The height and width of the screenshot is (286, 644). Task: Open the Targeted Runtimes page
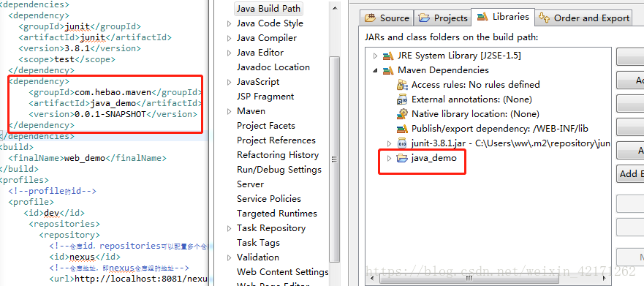click(277, 214)
